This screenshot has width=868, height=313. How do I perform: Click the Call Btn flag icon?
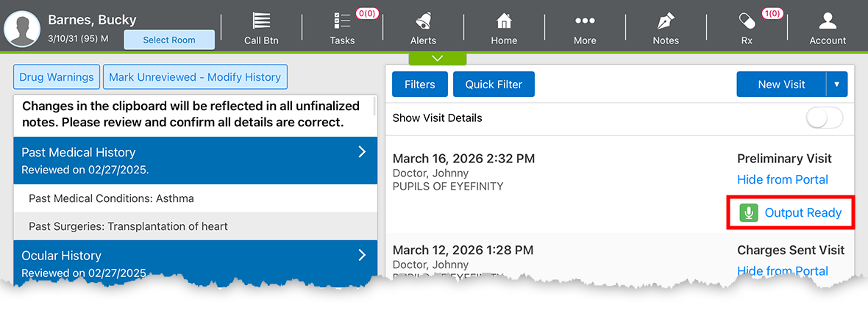pyautogui.click(x=261, y=21)
